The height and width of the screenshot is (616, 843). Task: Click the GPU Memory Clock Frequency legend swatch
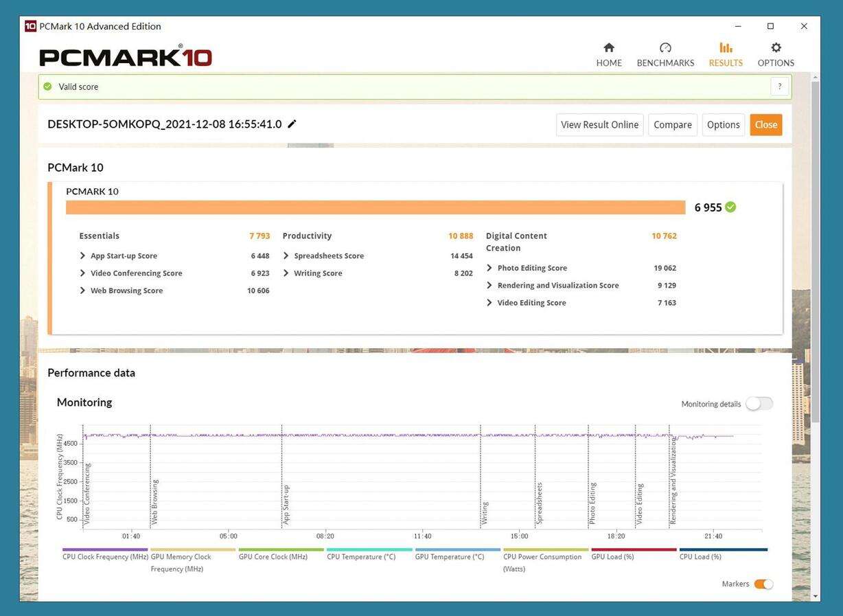click(193, 549)
